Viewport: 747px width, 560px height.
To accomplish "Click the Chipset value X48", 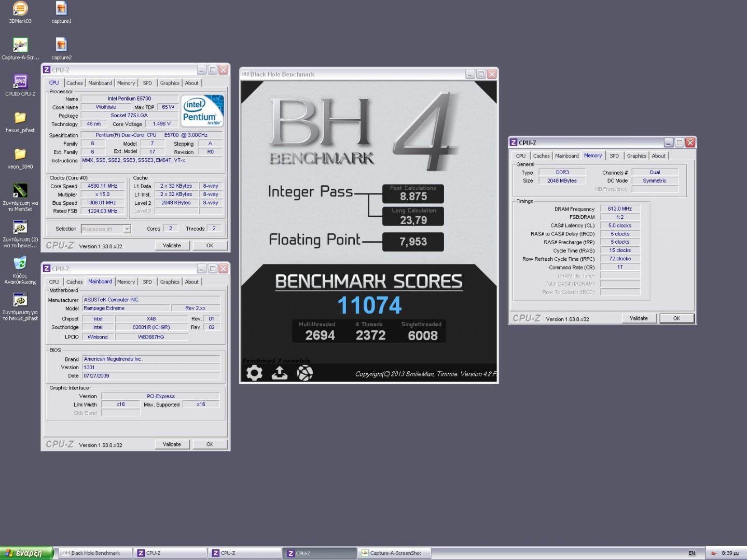I will point(151,319).
